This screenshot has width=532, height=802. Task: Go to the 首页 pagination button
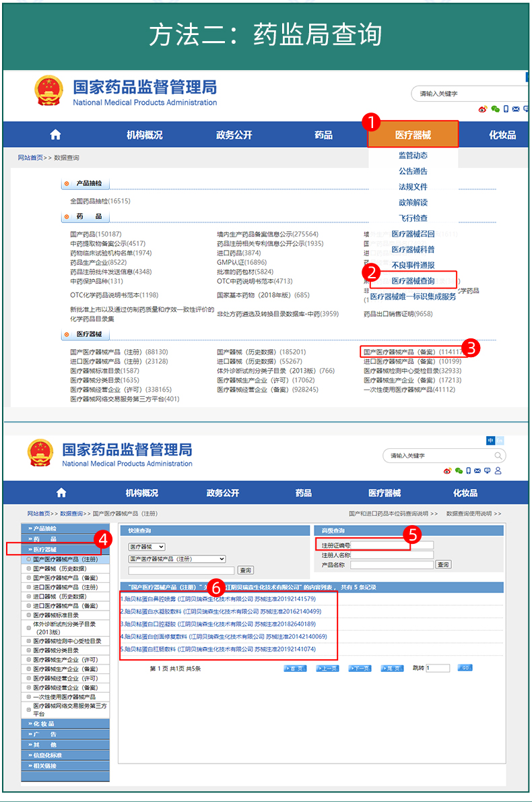coord(295,668)
